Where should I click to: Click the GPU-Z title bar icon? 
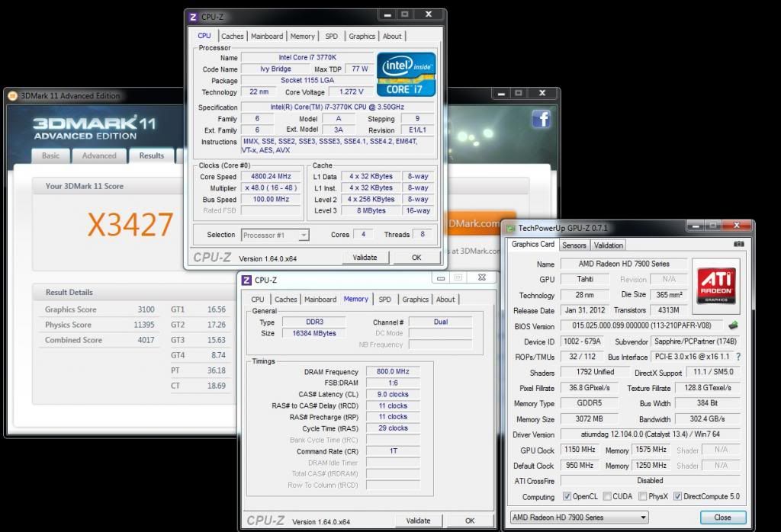pos(509,228)
